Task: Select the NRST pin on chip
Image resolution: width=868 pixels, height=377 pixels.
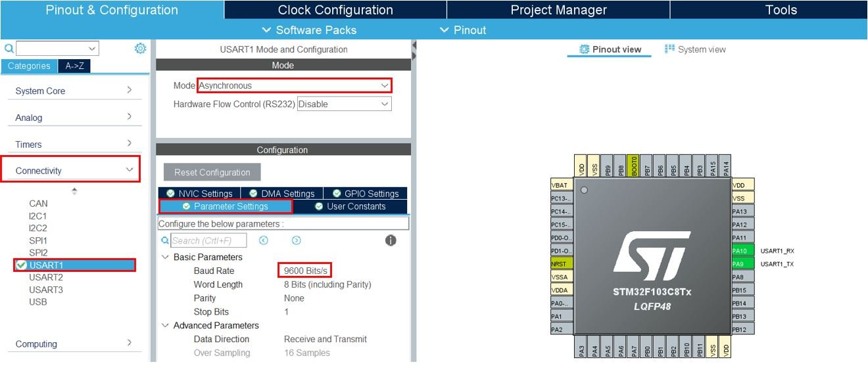Action: click(561, 264)
